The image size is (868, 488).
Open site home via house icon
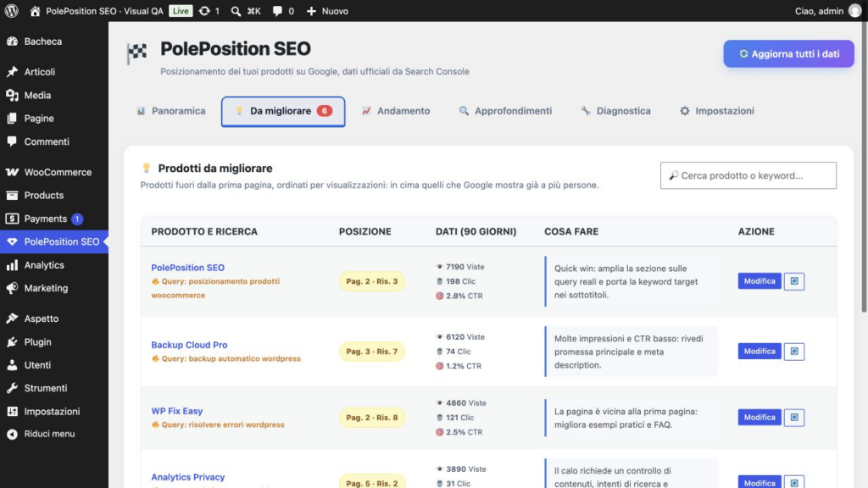[35, 11]
